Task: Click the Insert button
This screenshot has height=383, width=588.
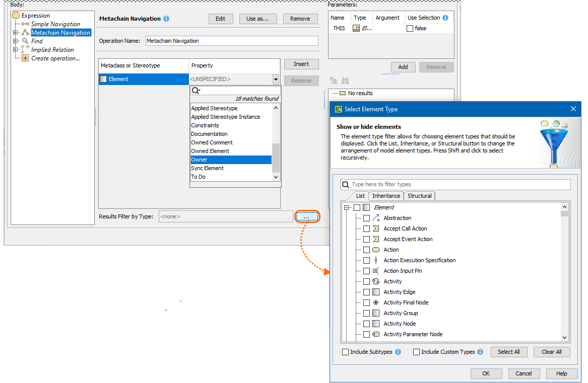Action: coord(301,64)
